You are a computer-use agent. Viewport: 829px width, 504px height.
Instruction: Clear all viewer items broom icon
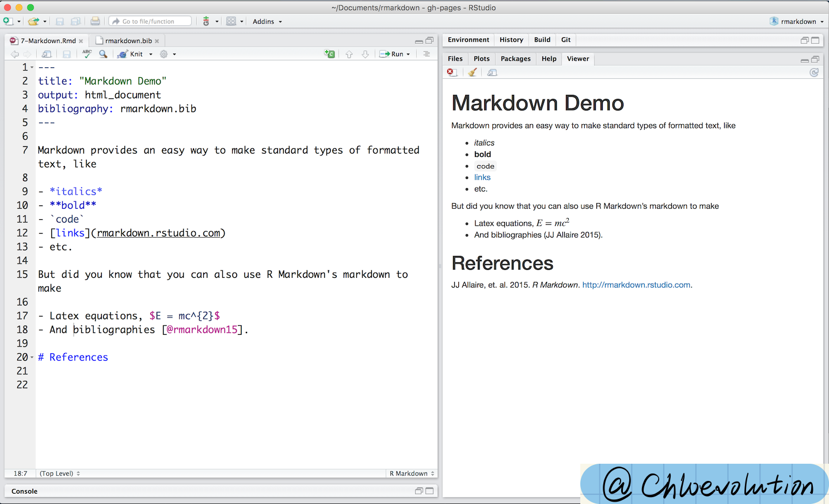(473, 72)
